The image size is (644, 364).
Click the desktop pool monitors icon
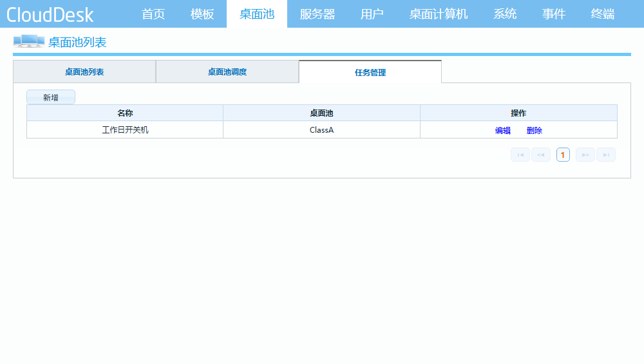[29, 41]
